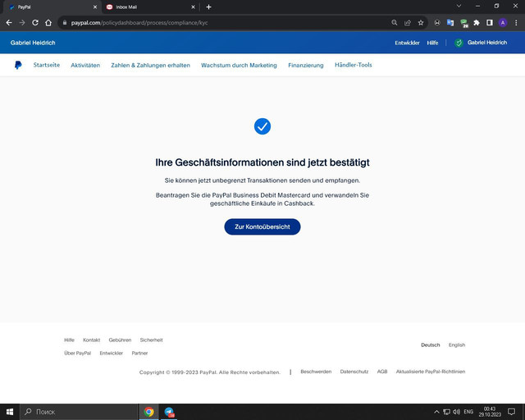Viewport: 525px width, 420px height.
Task: Open the Startseite menu item
Action: (47, 65)
